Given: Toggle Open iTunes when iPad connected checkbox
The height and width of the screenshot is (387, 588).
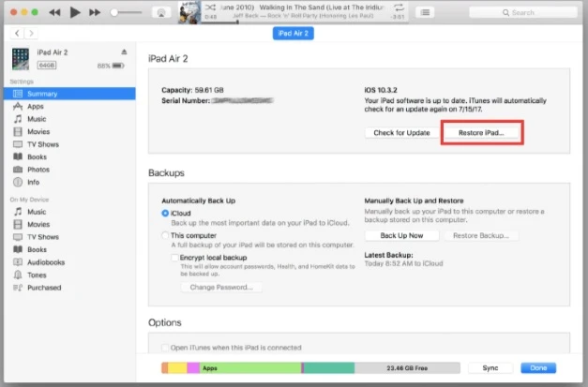Looking at the screenshot, I should [165, 348].
